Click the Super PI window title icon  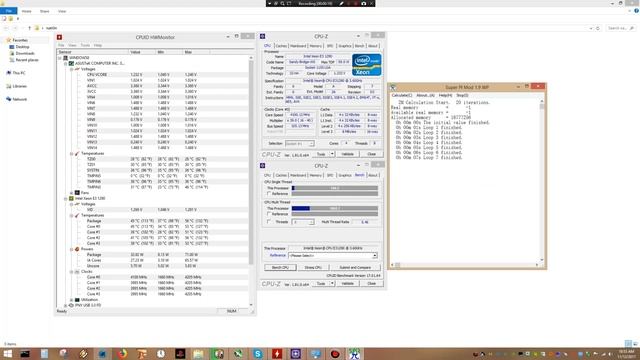[x=393, y=87]
